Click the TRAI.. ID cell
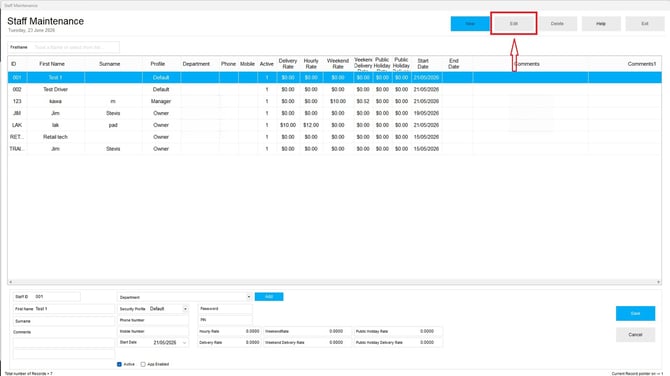 (17, 149)
